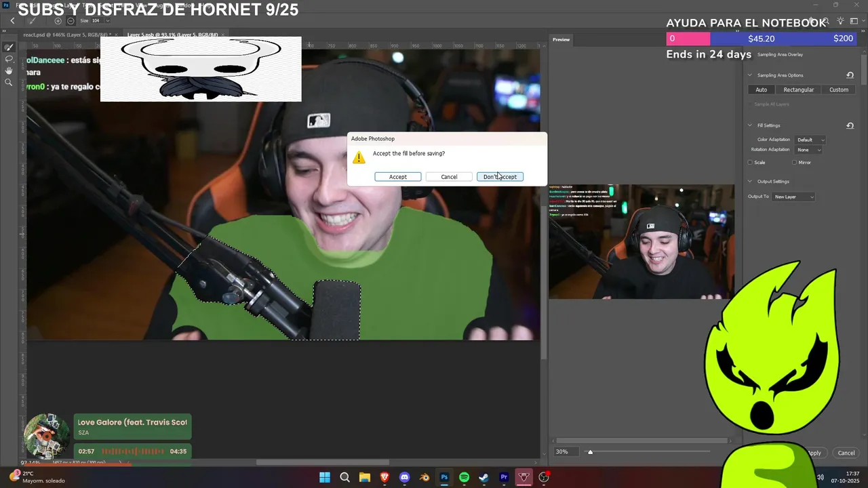The width and height of the screenshot is (868, 488).
Task: Click the 30% preview zoom field
Action: click(x=566, y=452)
